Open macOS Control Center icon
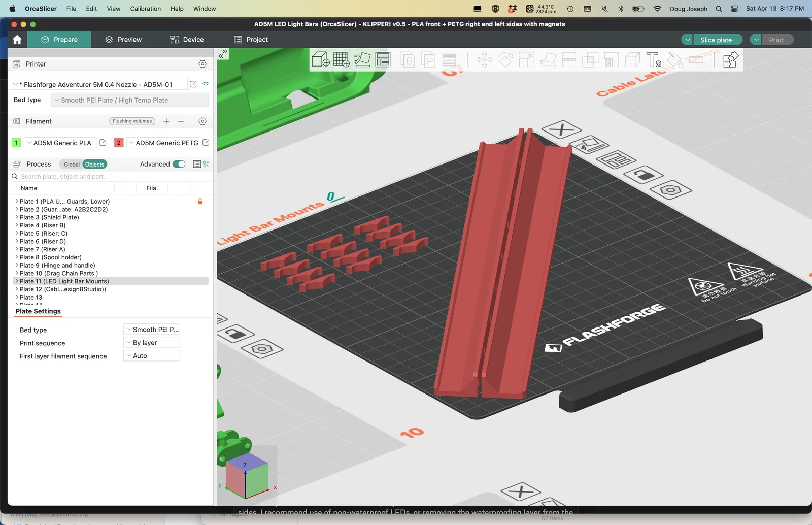Image resolution: width=812 pixels, height=525 pixels. pyautogui.click(x=734, y=9)
